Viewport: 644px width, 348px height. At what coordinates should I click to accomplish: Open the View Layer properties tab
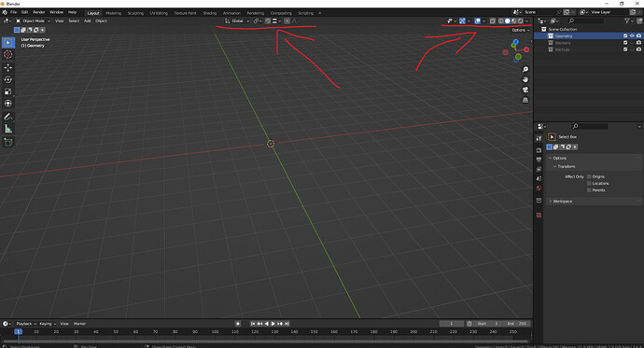tap(539, 170)
